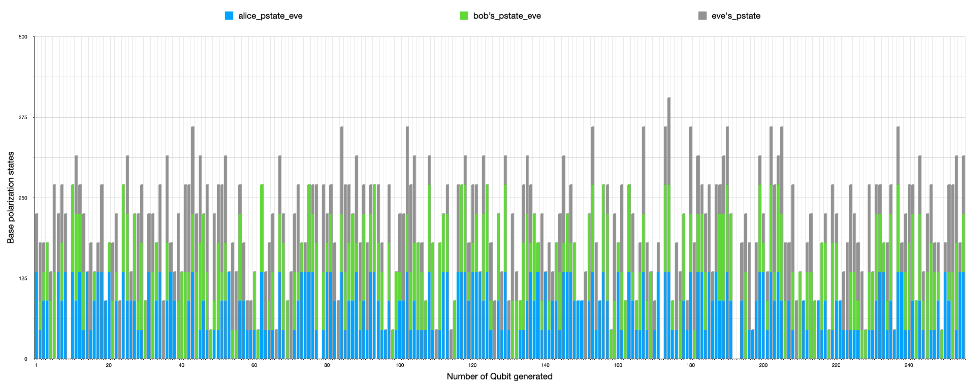Click the x-axis tick label 100
The height and width of the screenshot is (386, 980).
tap(399, 365)
